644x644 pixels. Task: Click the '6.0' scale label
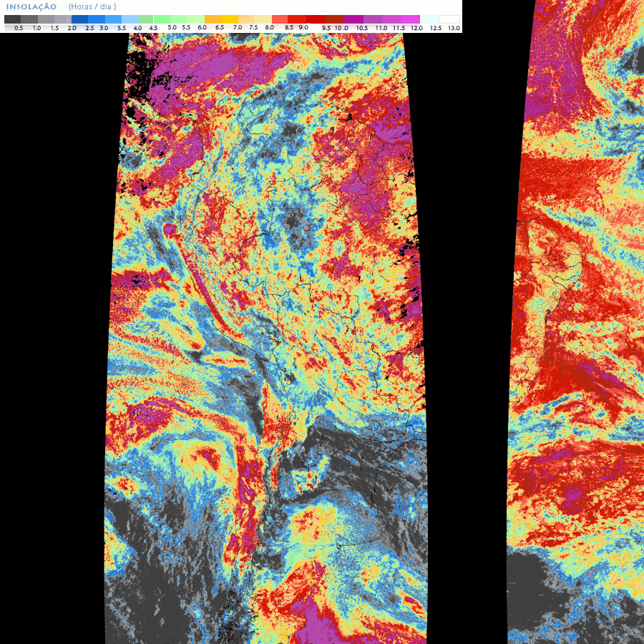point(202,27)
